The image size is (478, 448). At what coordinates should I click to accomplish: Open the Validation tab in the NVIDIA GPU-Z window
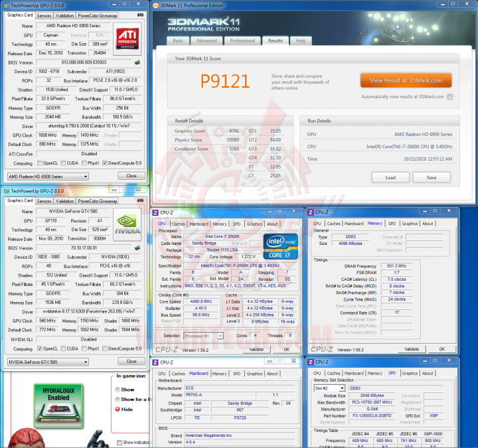click(64, 201)
